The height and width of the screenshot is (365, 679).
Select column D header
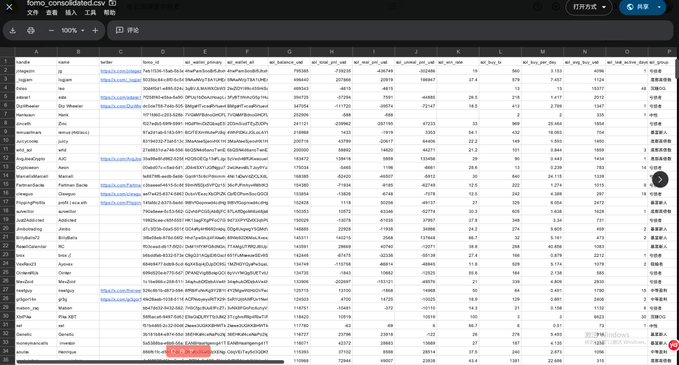(x=162, y=52)
